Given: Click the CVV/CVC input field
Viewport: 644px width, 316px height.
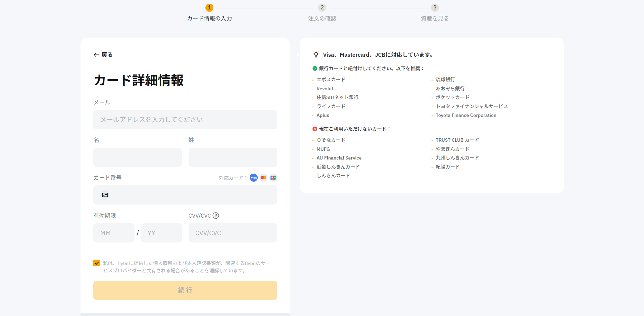Looking at the screenshot, I should tap(233, 233).
